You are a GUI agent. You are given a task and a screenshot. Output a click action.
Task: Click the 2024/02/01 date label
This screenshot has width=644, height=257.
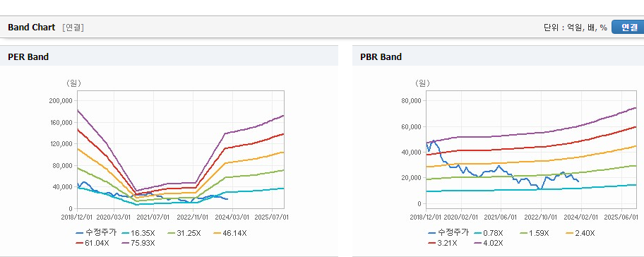click(580, 217)
